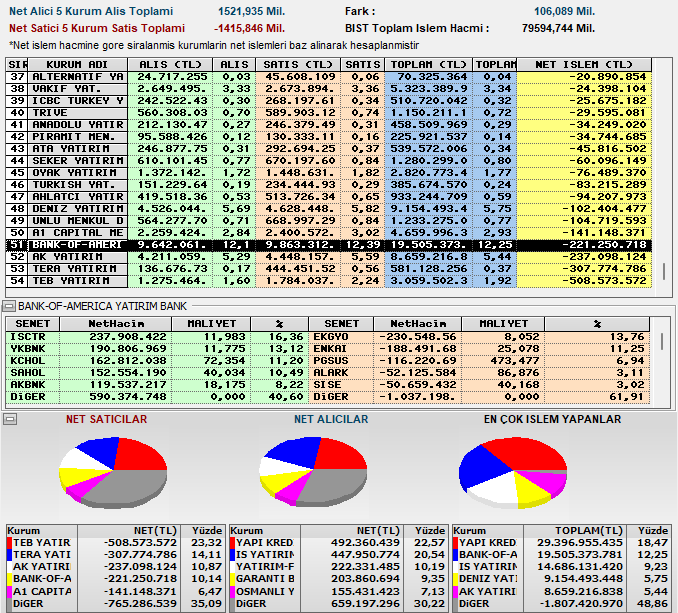This screenshot has height=613, width=678.
Task: Select the AK YATIRIM row 52
Action: point(329,257)
